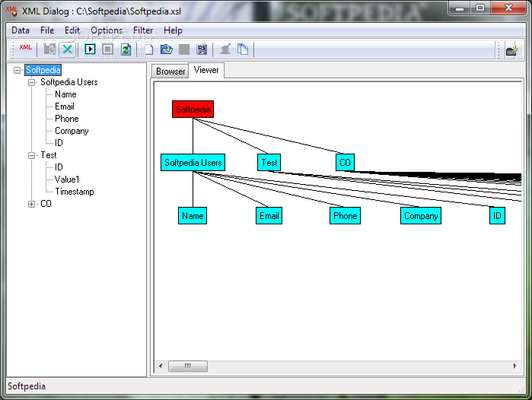
Task: Select Email in the tree
Action: point(65,106)
